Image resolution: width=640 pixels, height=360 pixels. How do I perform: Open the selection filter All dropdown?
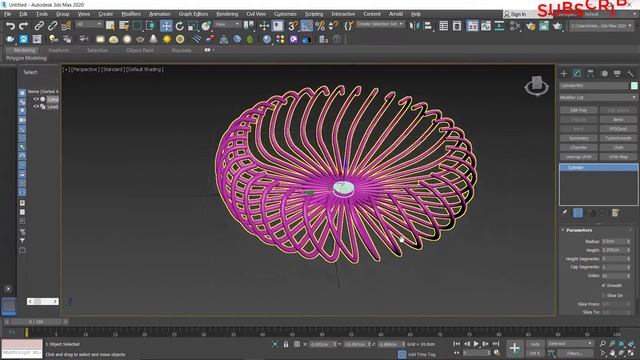[x=89, y=24]
